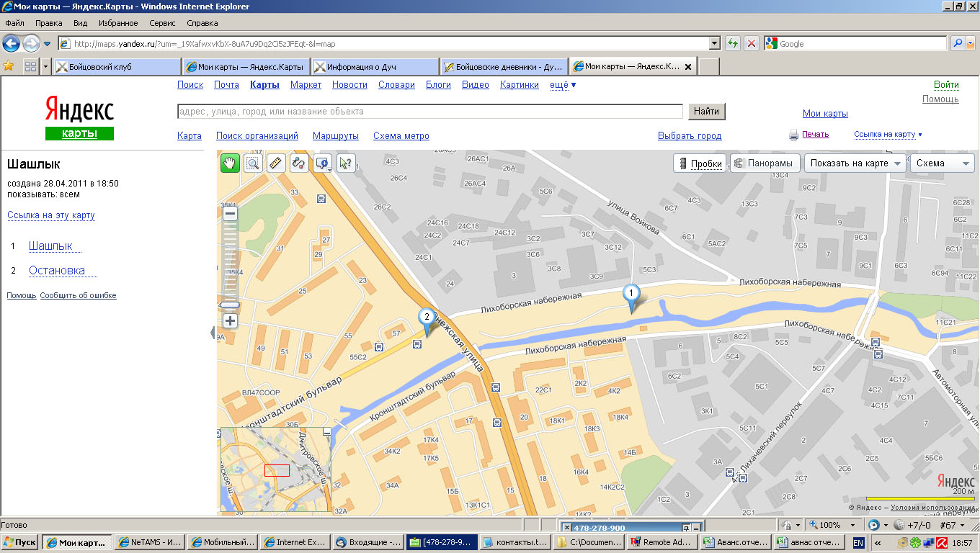The image size is (980, 553).
Task: Close the active Мои карты tab
Action: coord(687,67)
